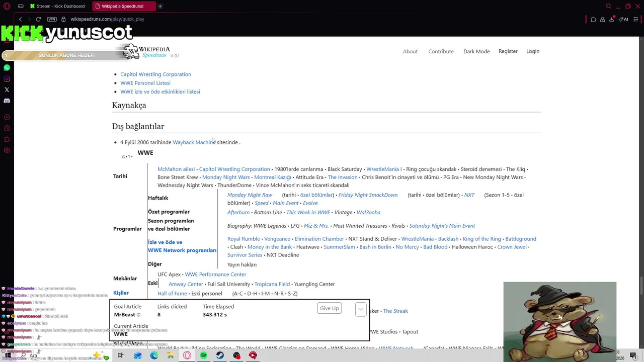Open the Survivor Series link
The height and width of the screenshot is (362, 644).
click(245, 255)
